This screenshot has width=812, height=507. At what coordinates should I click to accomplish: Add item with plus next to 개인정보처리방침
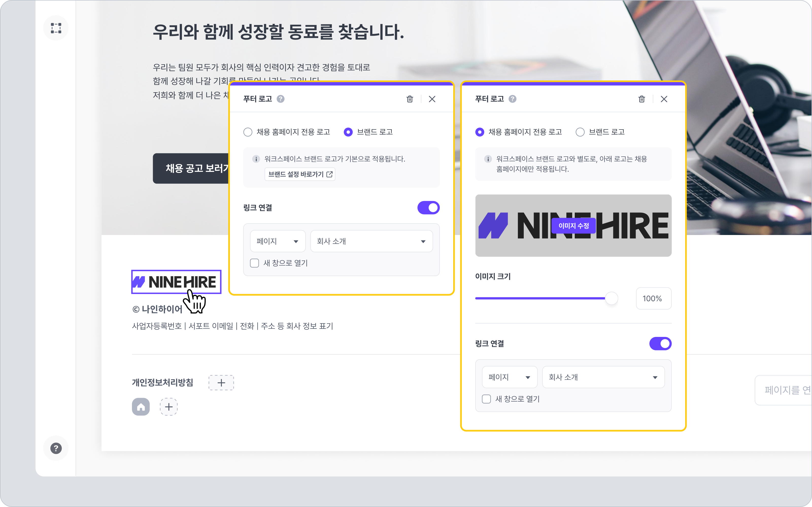click(x=221, y=383)
